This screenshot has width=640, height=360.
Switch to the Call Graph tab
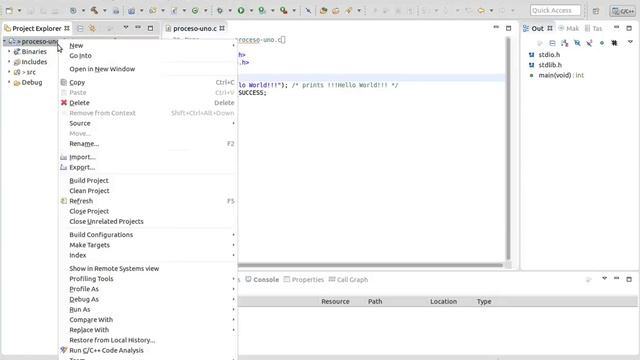[348, 280]
